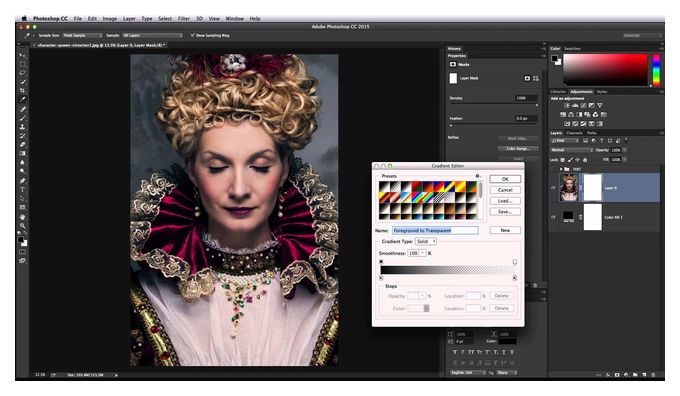The image size is (680, 396).
Task: Add a Levels adjustment
Action: point(575,105)
